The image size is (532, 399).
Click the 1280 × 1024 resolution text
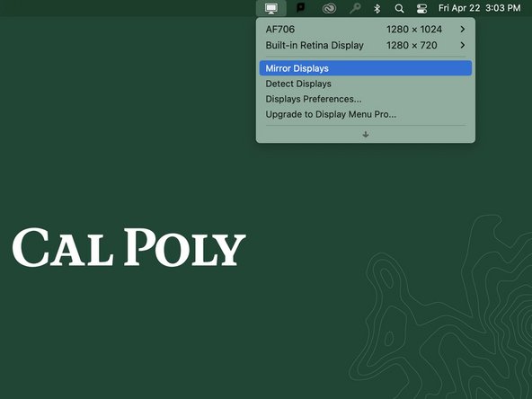tap(414, 30)
